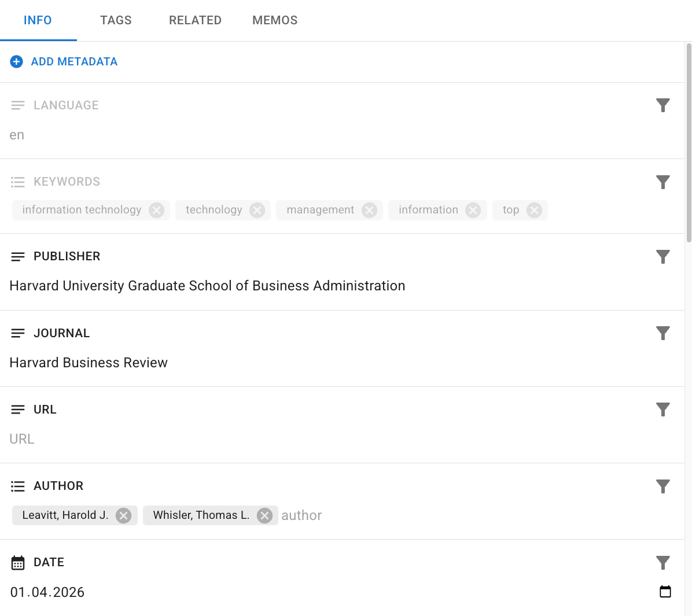Click the URL text-lines icon
This screenshot has width=692, height=616.
pos(18,410)
